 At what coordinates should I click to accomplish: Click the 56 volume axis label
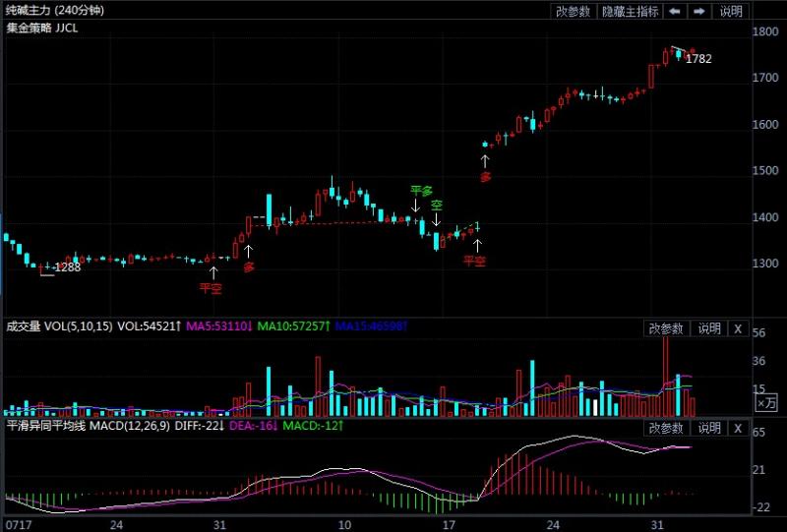point(758,332)
